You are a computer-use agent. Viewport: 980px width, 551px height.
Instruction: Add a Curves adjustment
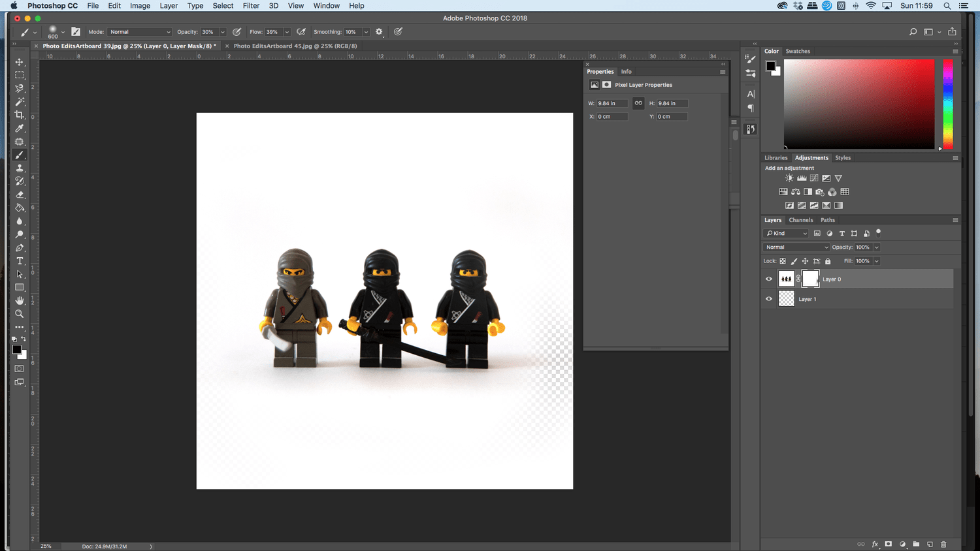pyautogui.click(x=814, y=178)
